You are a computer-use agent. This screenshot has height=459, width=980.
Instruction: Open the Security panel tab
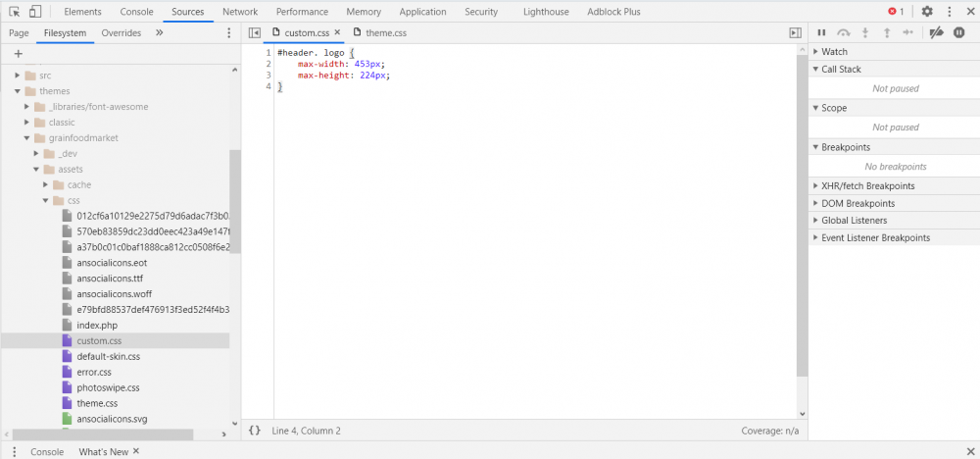481,11
